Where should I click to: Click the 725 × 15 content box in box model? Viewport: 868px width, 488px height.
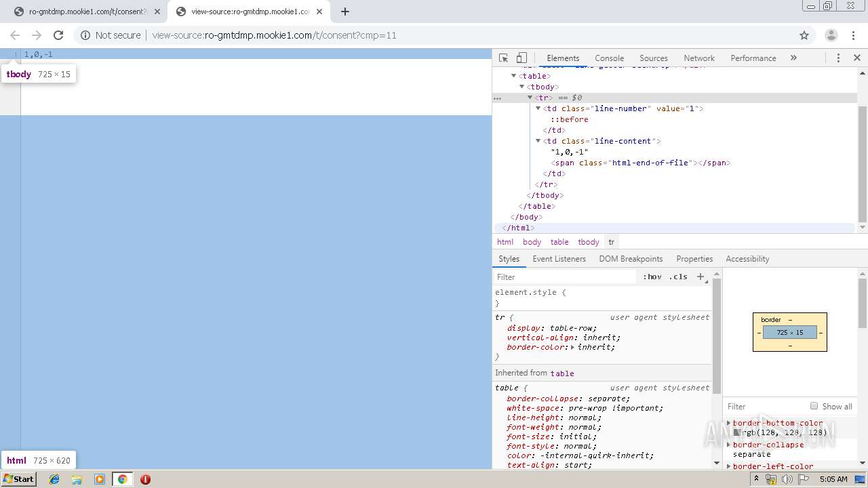[790, 332]
